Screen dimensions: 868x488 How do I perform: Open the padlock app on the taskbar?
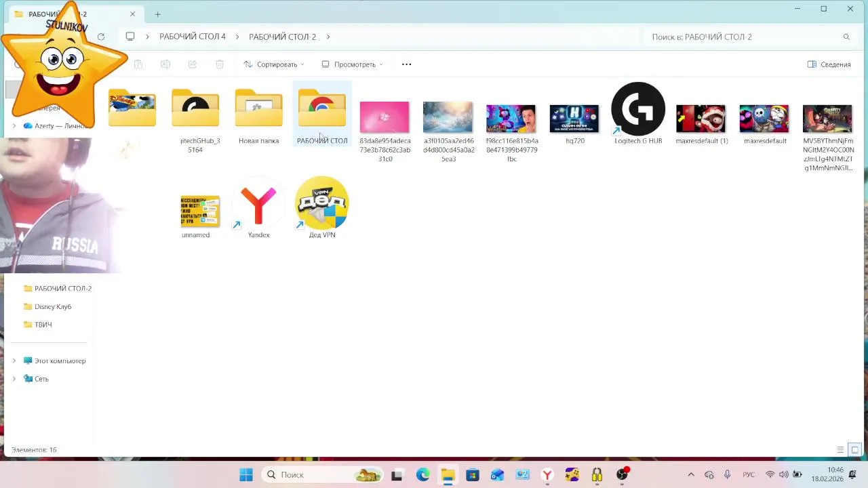pyautogui.click(x=597, y=474)
